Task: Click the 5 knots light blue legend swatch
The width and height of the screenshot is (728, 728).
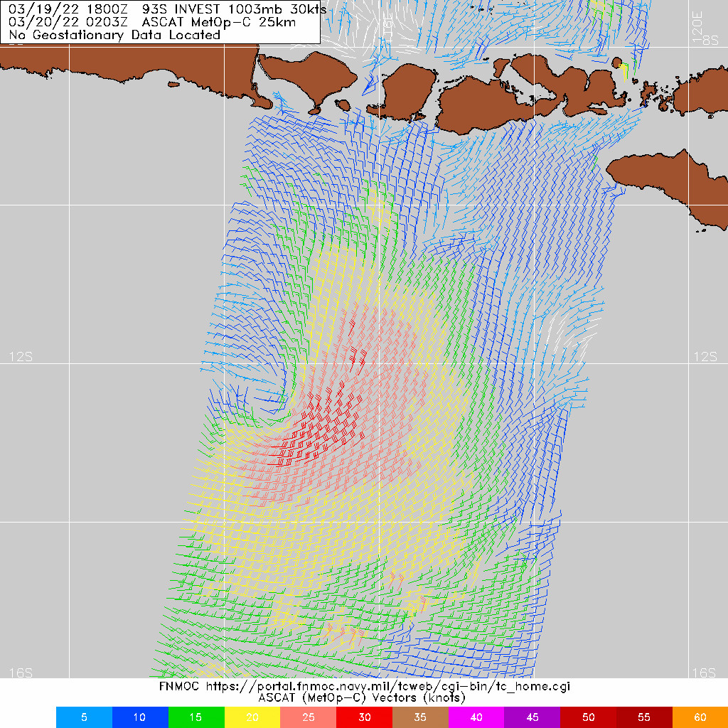Action: [x=84, y=717]
